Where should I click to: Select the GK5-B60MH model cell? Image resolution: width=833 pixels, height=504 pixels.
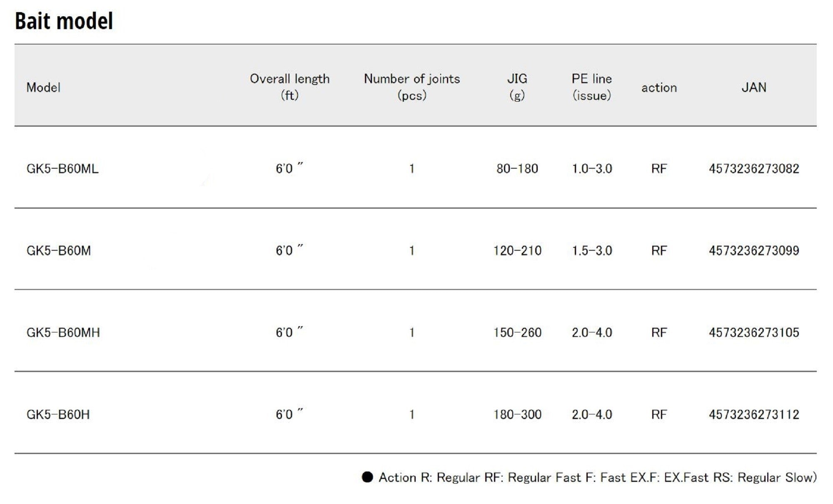63,333
